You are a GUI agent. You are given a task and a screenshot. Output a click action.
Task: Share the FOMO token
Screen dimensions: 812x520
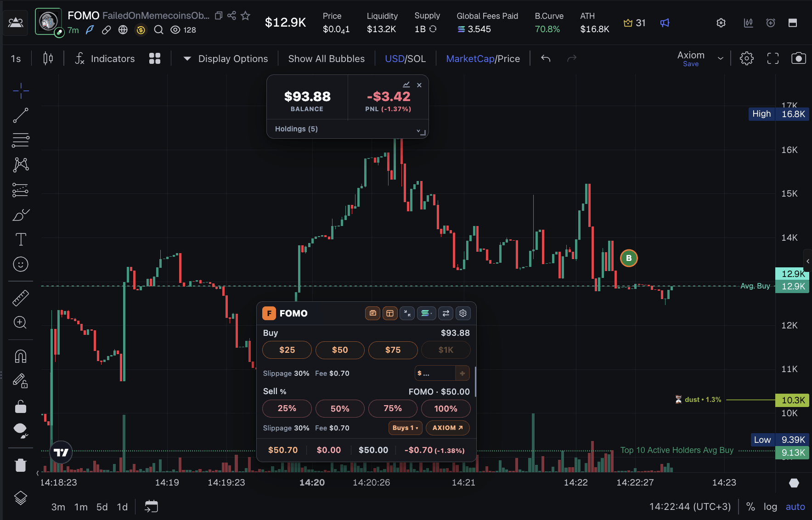(231, 16)
